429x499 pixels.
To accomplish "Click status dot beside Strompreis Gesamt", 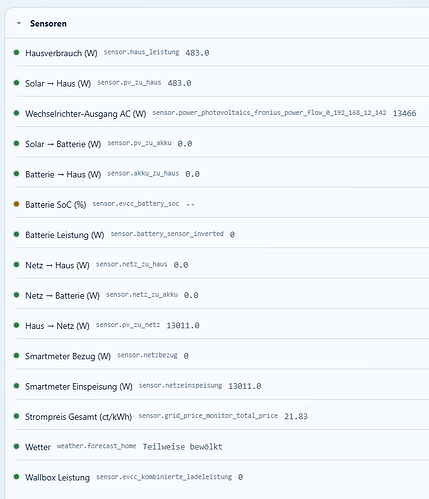I will pyautogui.click(x=16, y=416).
